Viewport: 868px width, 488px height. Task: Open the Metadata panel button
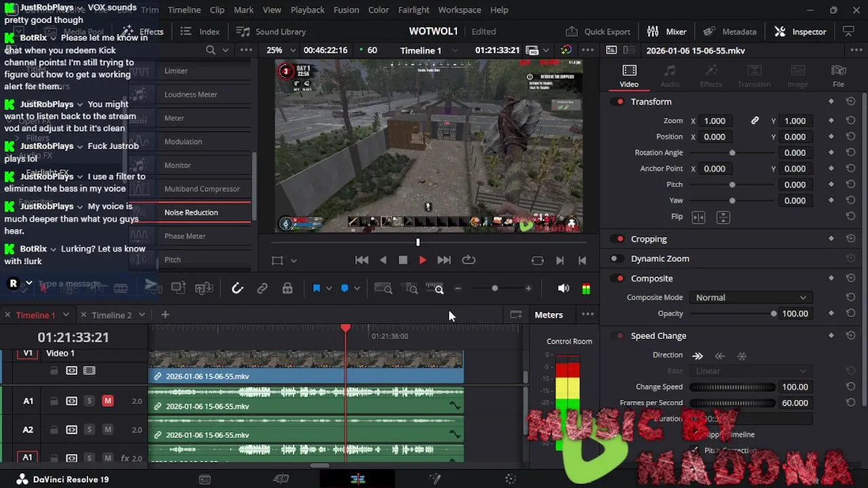click(730, 32)
